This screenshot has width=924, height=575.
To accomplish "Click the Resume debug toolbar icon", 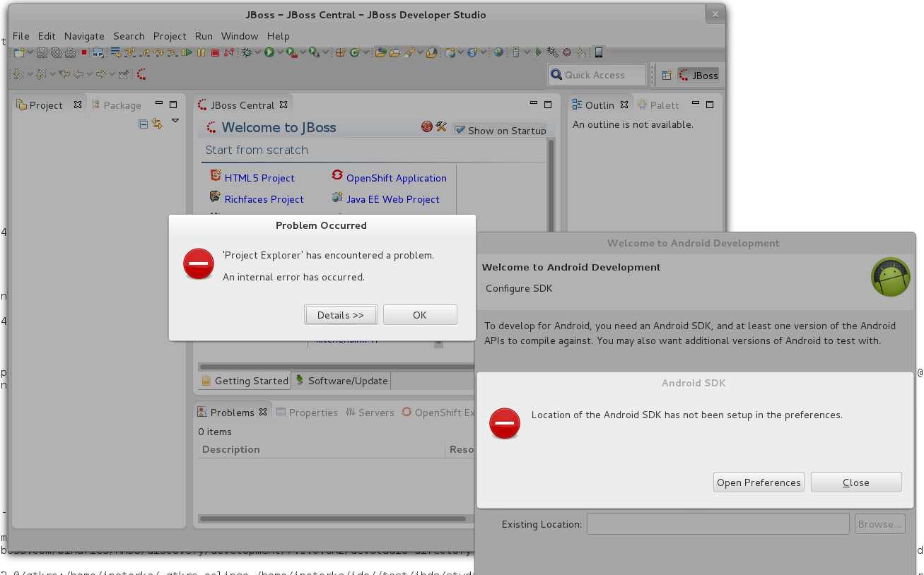I will [187, 52].
